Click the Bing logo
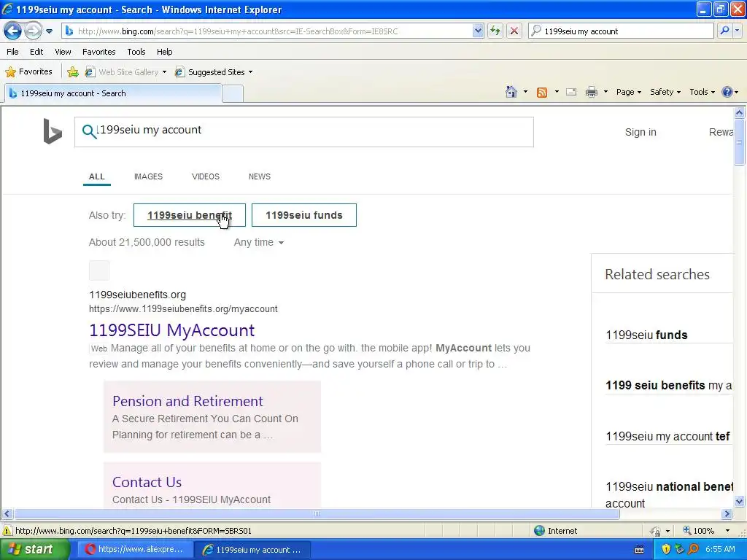The image size is (747, 560). click(x=53, y=131)
